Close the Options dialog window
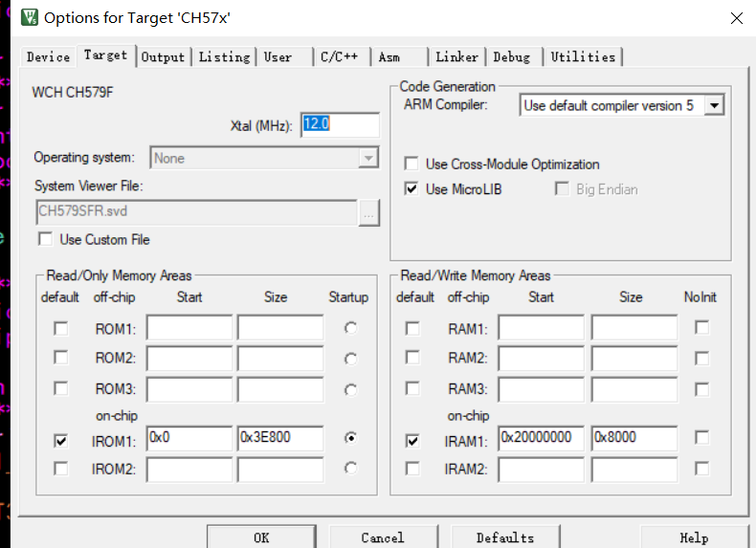Image resolution: width=756 pixels, height=548 pixels. click(735, 18)
